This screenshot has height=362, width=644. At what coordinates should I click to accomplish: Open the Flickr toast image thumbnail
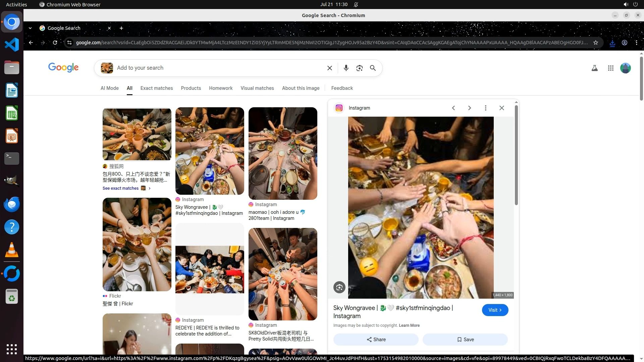pos(137,244)
